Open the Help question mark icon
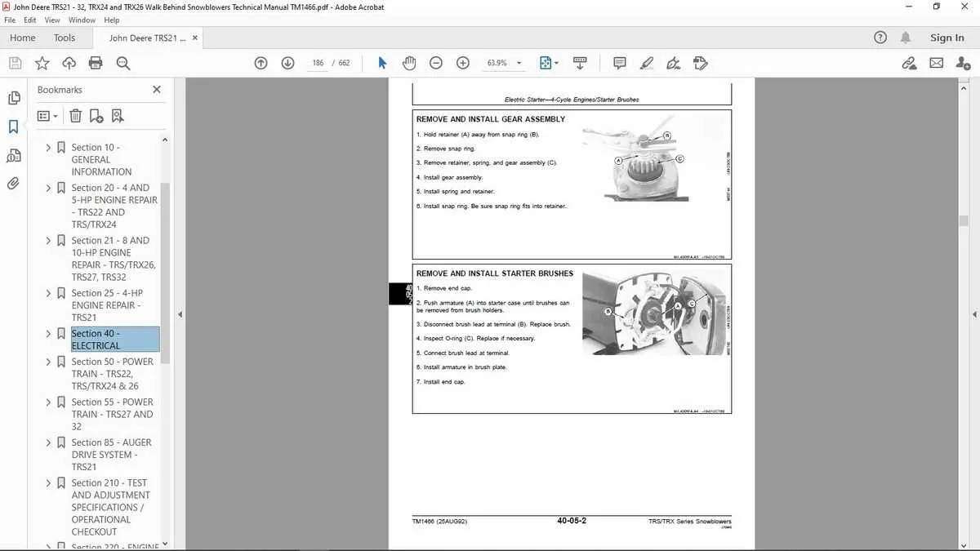Screen dimensions: 980x551 [x=880, y=38]
